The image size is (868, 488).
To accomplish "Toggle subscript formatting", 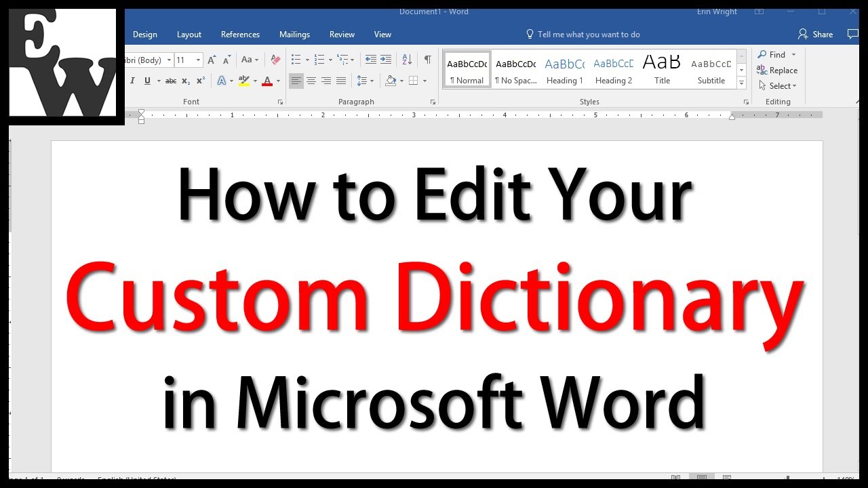I will click(x=186, y=81).
